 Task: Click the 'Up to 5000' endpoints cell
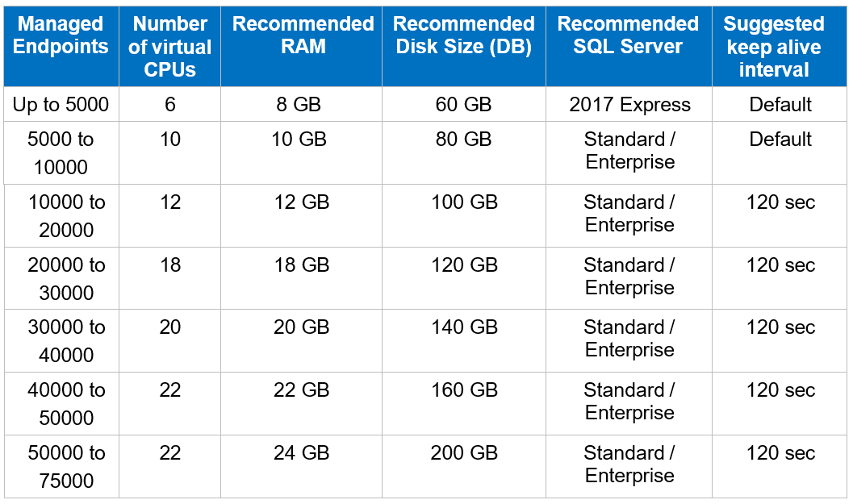[61, 104]
